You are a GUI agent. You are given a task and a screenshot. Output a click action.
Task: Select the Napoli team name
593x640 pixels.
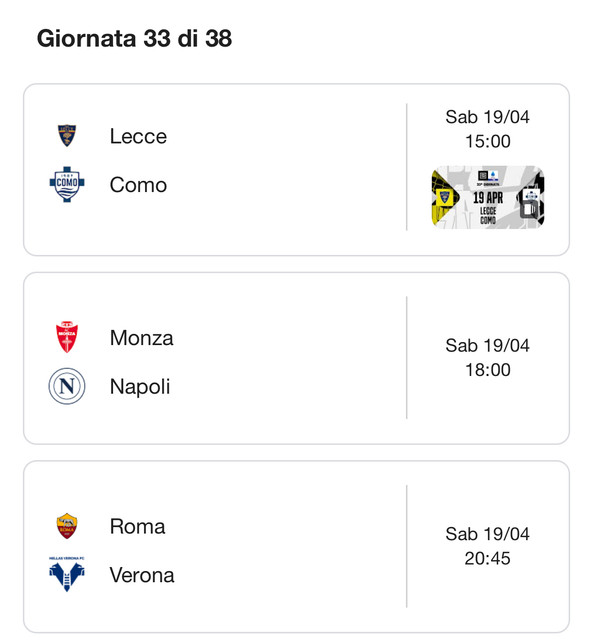140,387
